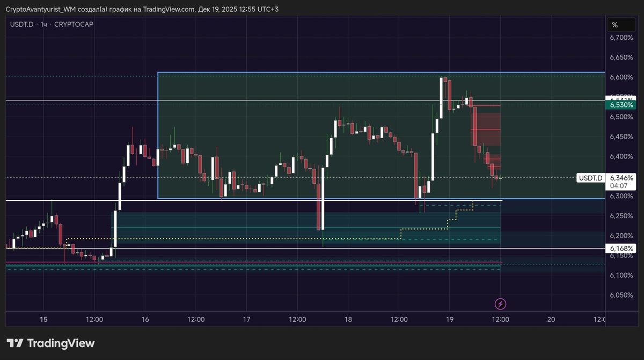Click the 6,346% current price label
Screen dimensions: 644x360
tap(621, 178)
